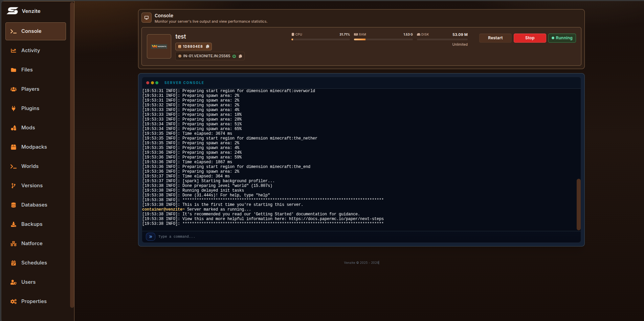Copy the server ID 1D8804E8
The height and width of the screenshot is (321, 644).
pos(207,46)
